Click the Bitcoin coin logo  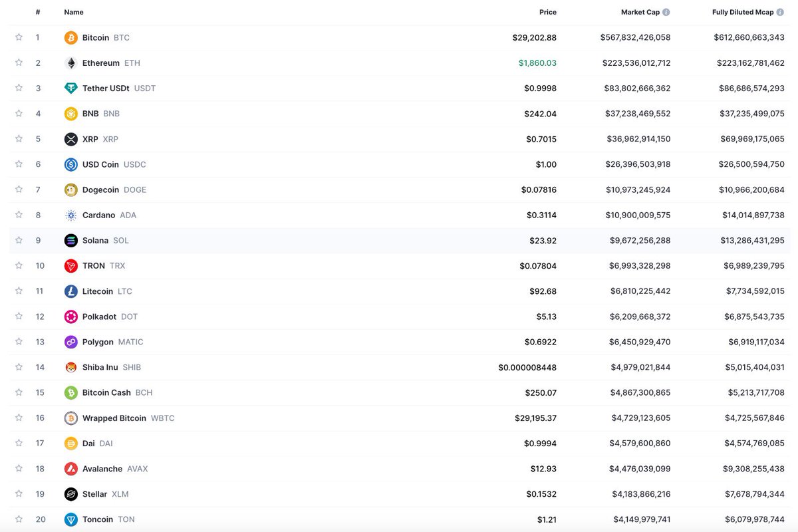pyautogui.click(x=71, y=38)
